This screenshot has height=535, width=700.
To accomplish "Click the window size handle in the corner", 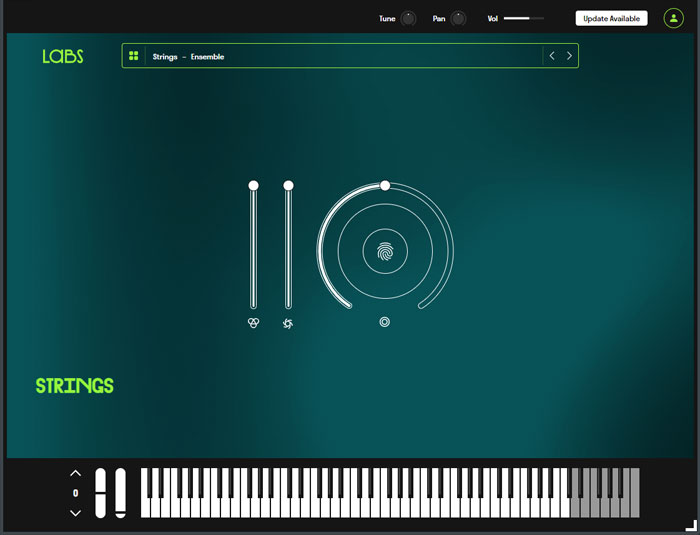I will pos(692,525).
